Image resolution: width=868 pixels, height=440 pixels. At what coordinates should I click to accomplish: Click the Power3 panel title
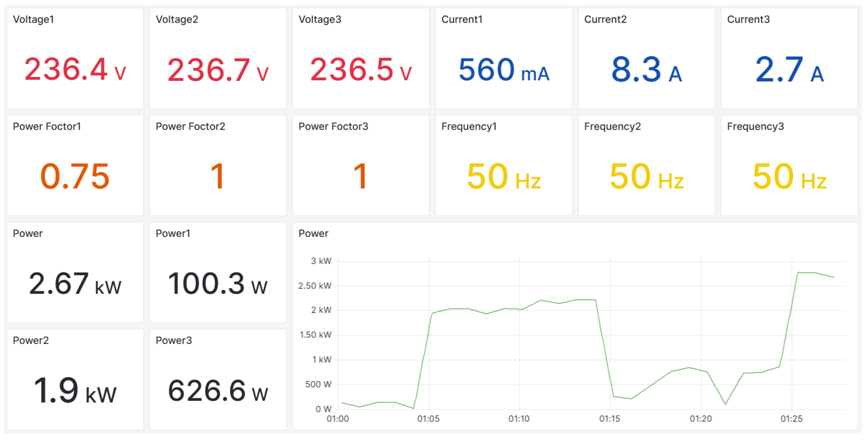pyautogui.click(x=174, y=340)
